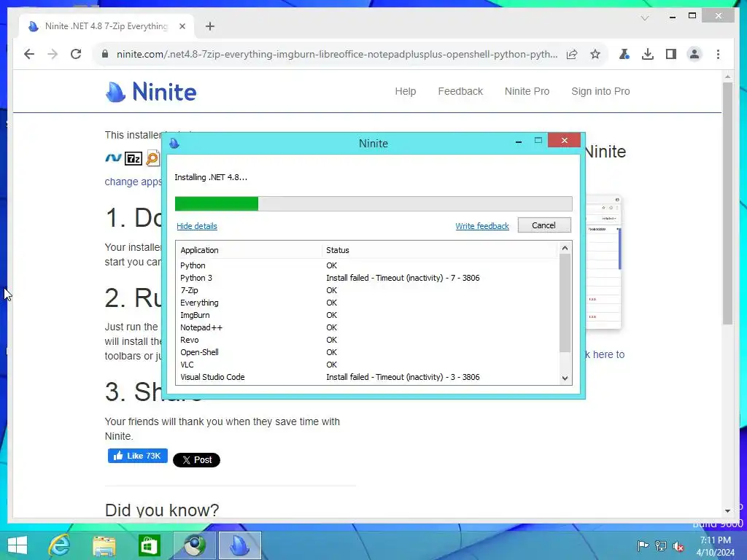Image resolution: width=747 pixels, height=560 pixels.
Task: Click the Ninite logo on webpage
Action: (150, 91)
